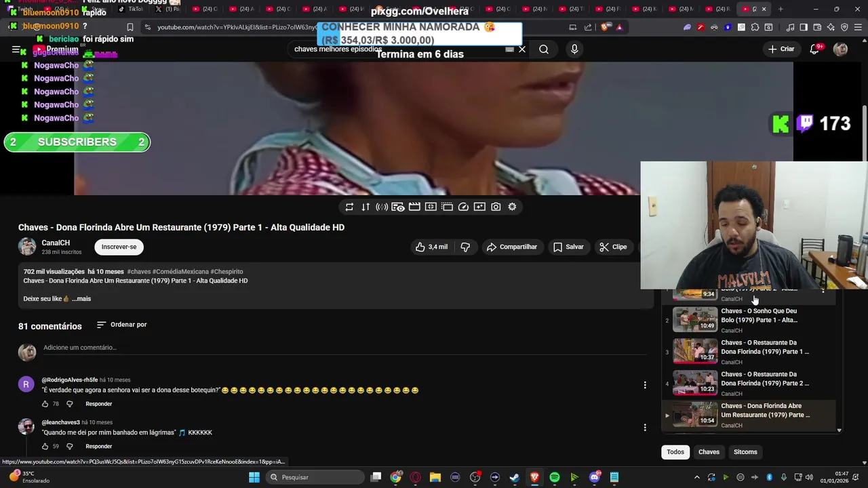Open Brave Leo AI sparkle icon
This screenshot has width=868, height=488.
tap(831, 27)
